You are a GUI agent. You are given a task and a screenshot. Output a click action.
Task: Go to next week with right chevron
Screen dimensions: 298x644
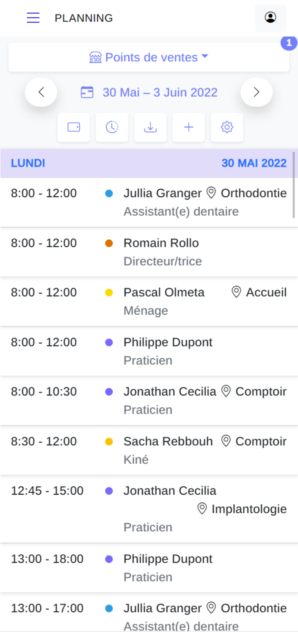[256, 92]
